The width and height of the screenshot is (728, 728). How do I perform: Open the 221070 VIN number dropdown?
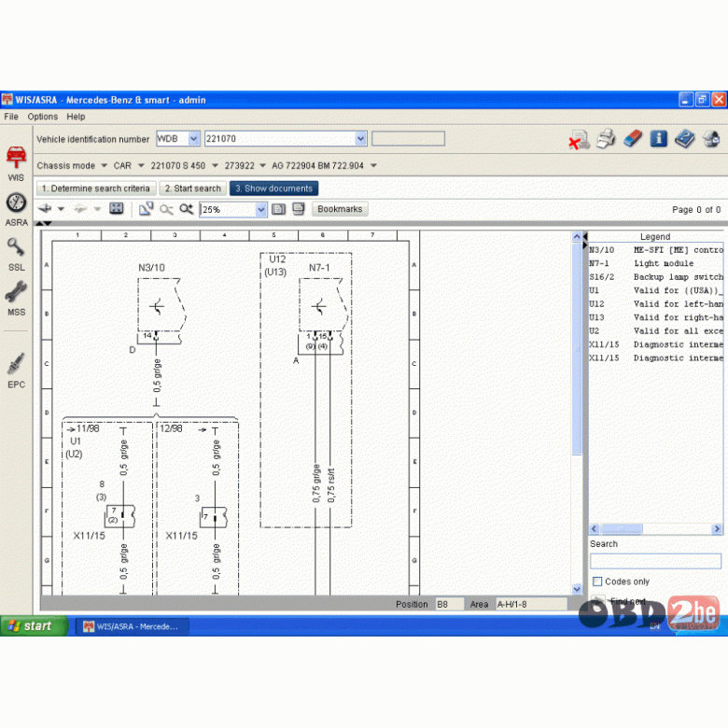[360, 139]
